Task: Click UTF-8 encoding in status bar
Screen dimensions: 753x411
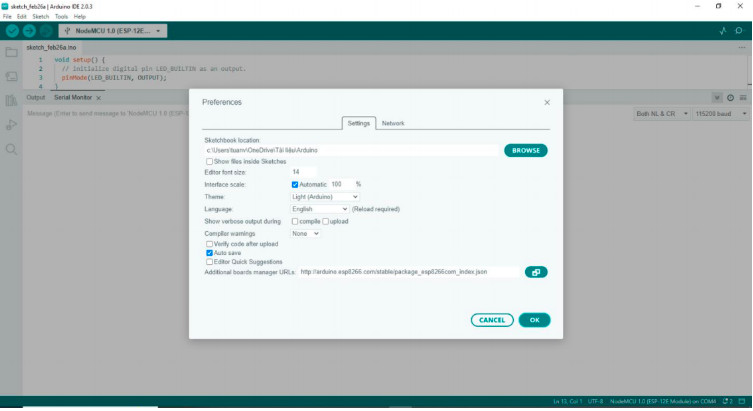Action: tap(595, 401)
